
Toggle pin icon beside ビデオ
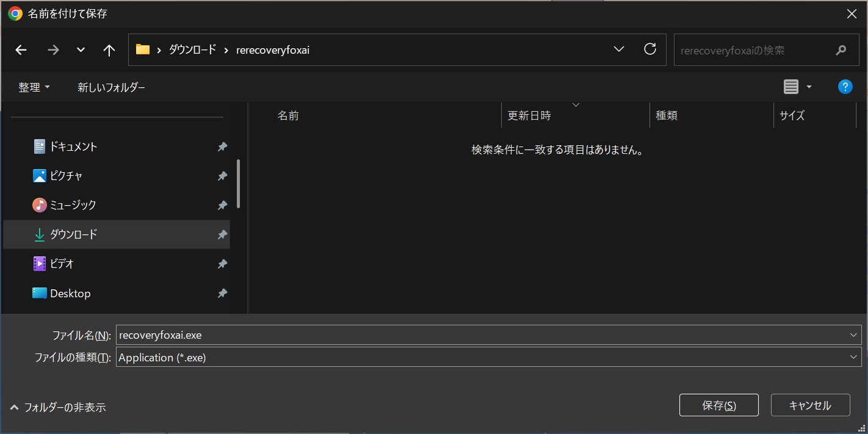[x=222, y=264]
